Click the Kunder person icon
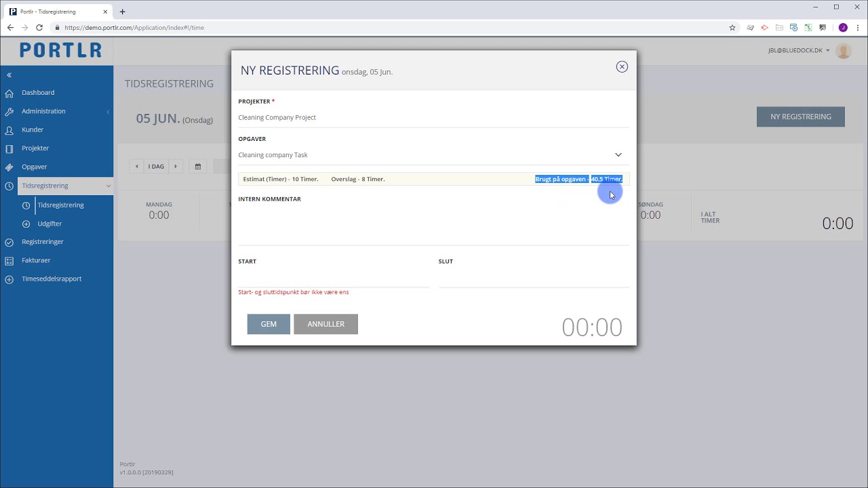Image resolution: width=868 pixels, height=488 pixels. point(9,129)
